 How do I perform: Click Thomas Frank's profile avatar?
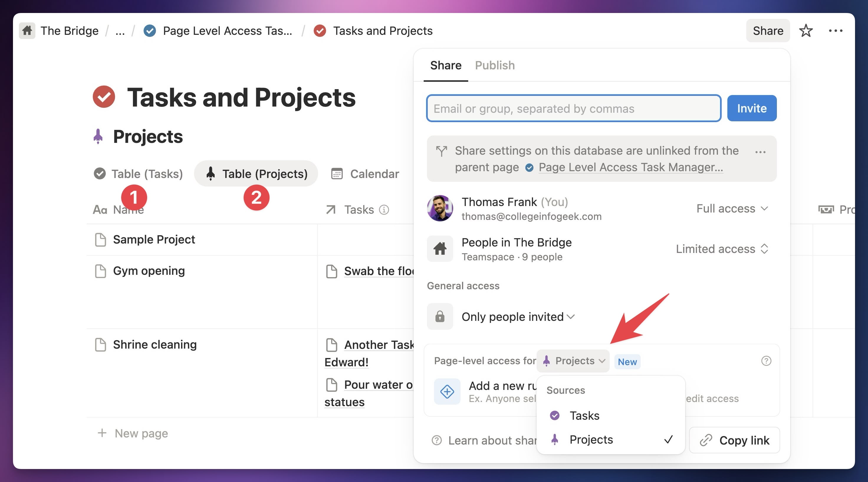[440, 208]
